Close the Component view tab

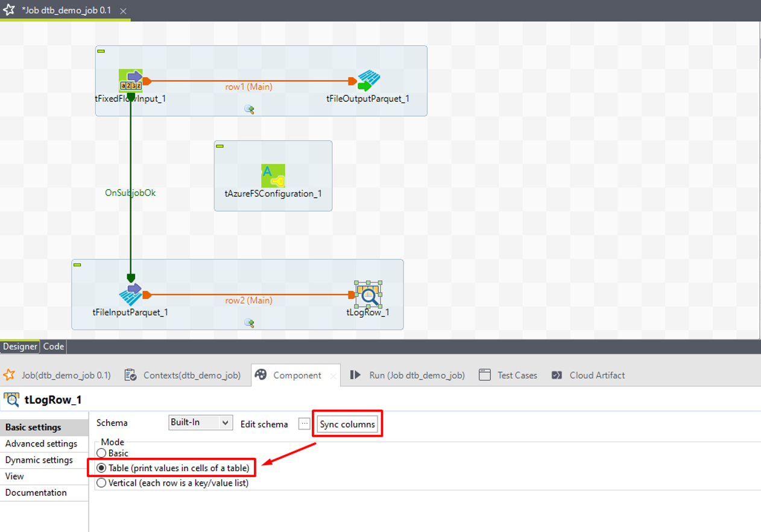pos(333,375)
